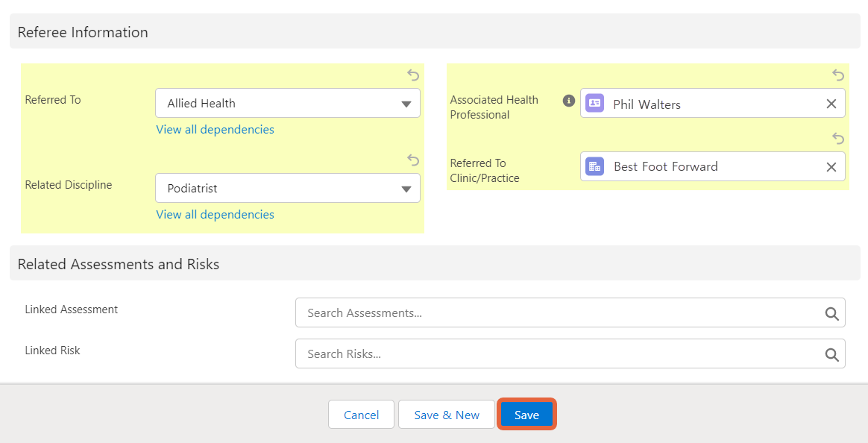
Task: View all dependencies under Related Discipline
Action: [215, 215]
